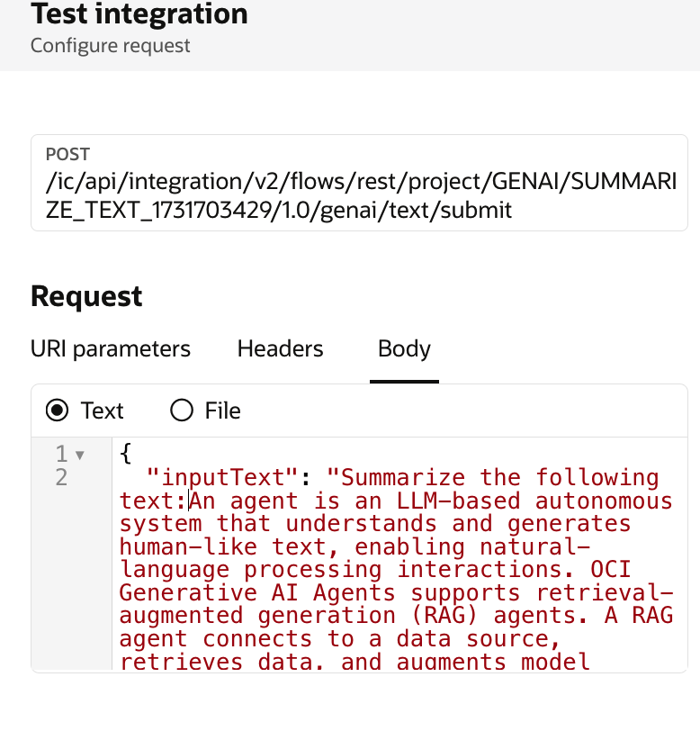Click the "Configure request" subtitle

(111, 45)
